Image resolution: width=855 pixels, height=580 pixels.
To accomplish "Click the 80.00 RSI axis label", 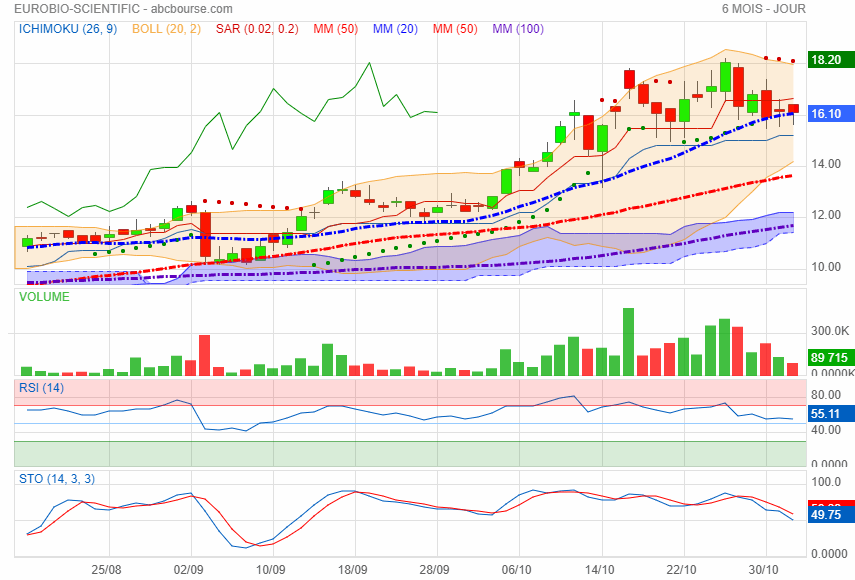I will [826, 395].
